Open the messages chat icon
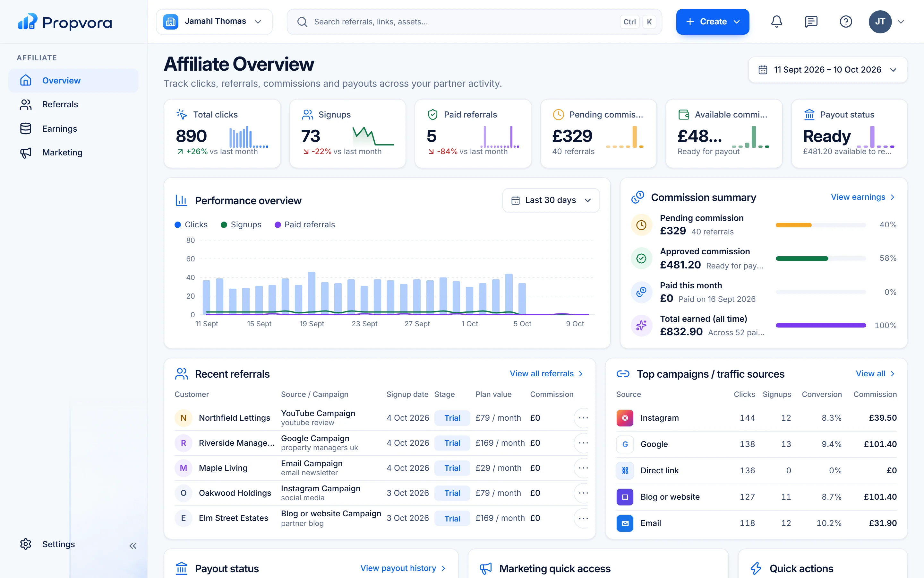 [811, 22]
